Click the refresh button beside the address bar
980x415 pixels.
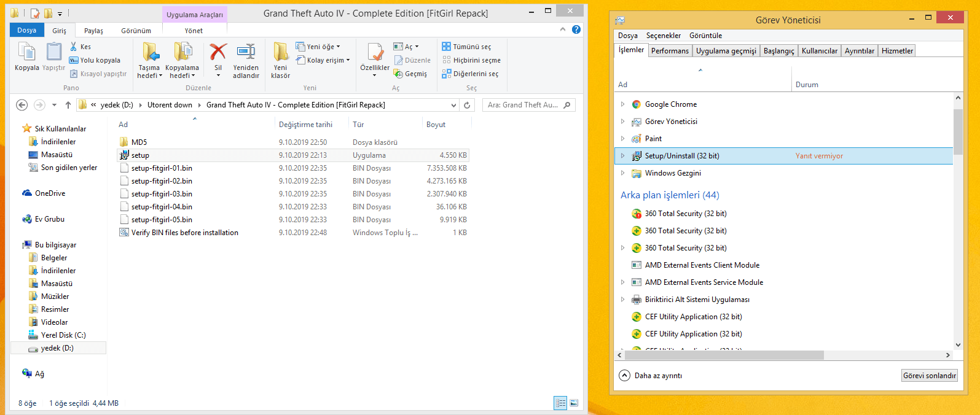pos(467,105)
